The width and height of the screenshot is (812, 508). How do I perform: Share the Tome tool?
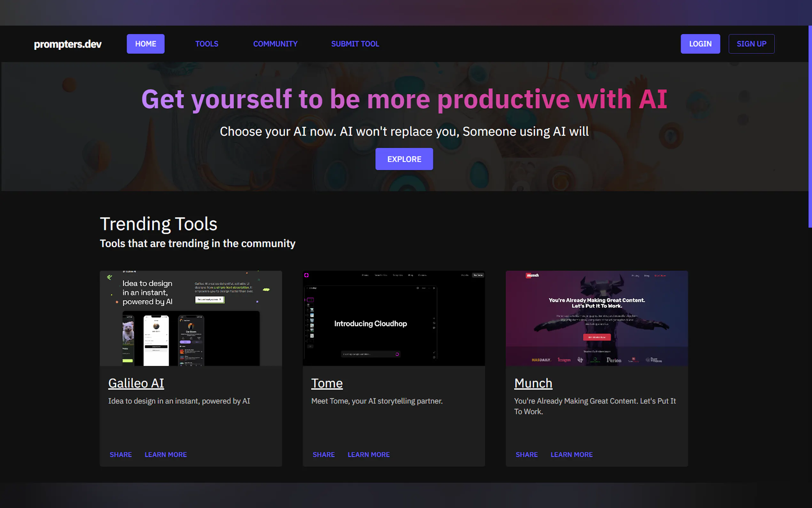pyautogui.click(x=324, y=455)
